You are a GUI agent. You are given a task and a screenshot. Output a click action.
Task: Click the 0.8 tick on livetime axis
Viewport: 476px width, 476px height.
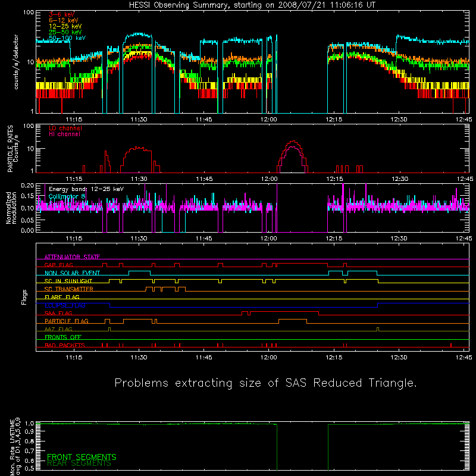[29, 441]
